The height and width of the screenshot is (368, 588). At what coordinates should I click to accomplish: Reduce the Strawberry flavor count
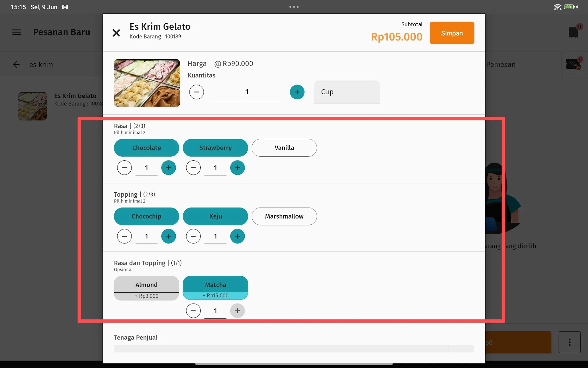(193, 168)
